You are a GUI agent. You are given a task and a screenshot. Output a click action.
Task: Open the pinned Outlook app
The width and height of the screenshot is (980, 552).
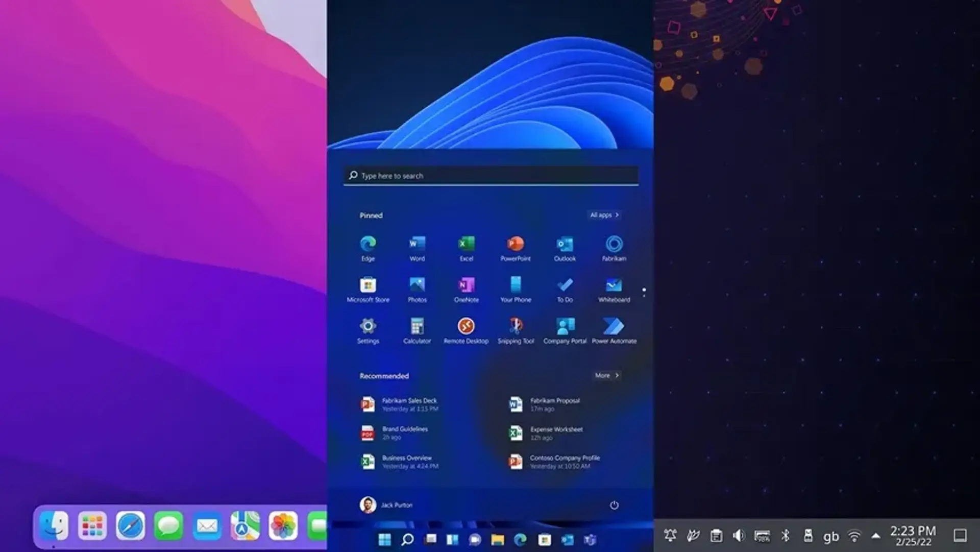point(565,248)
